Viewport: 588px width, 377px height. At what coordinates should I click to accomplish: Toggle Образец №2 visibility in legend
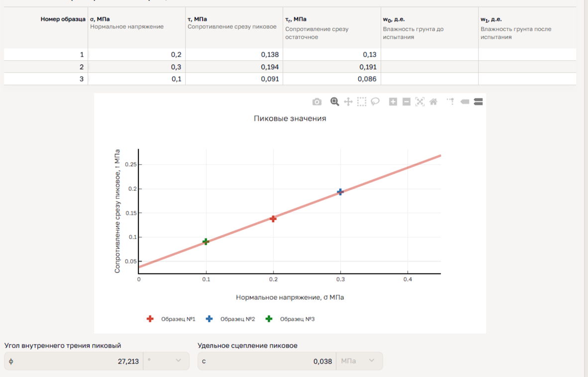click(231, 319)
